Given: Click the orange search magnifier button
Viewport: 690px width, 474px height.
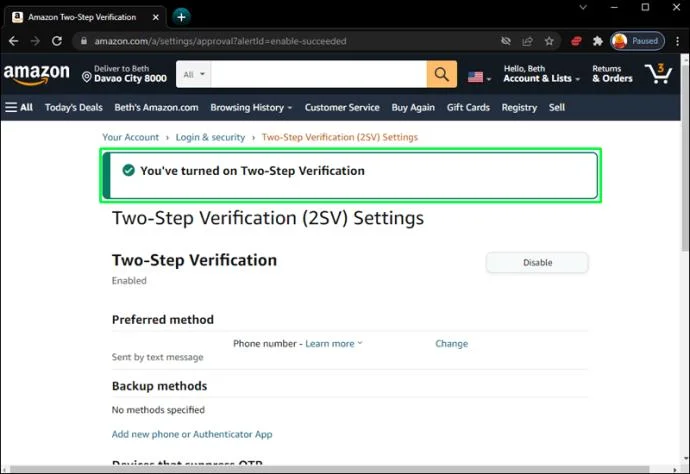Looking at the screenshot, I should [x=441, y=74].
